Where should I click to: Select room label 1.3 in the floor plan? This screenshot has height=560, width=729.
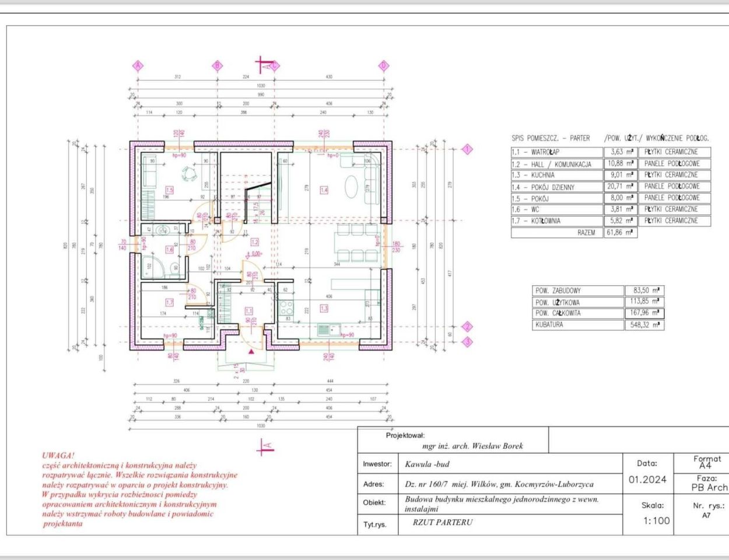click(324, 308)
